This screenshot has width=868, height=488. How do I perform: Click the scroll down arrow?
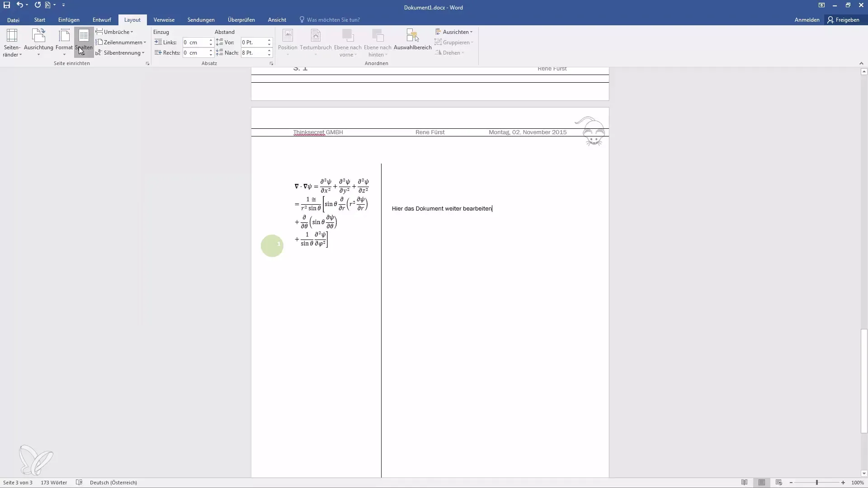pos(864,474)
